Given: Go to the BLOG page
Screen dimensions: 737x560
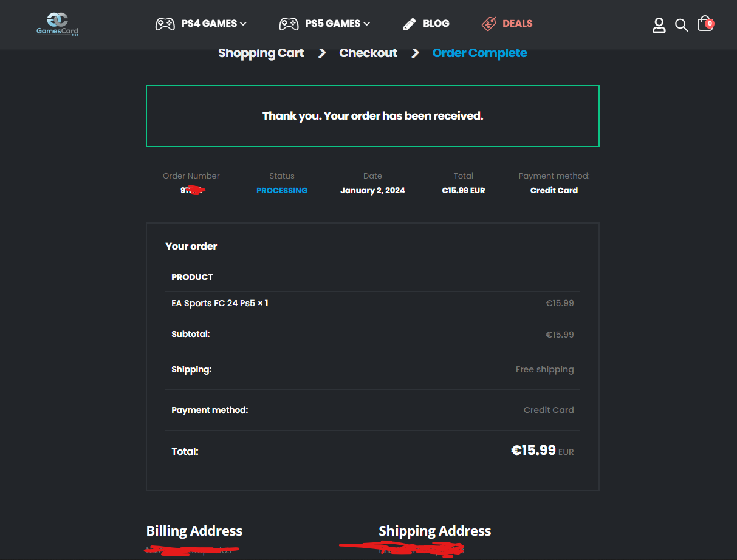Looking at the screenshot, I should click(x=436, y=23).
